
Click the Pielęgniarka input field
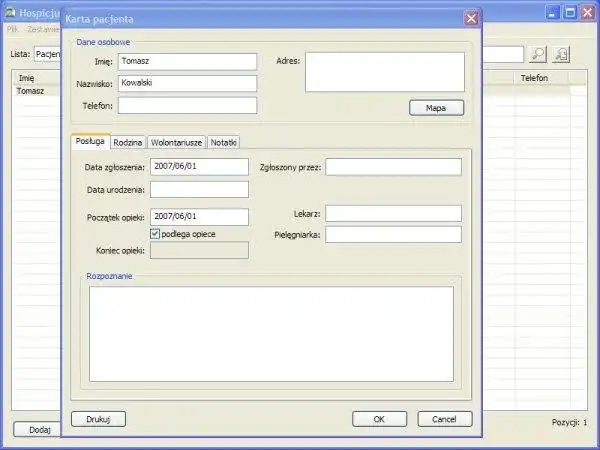pos(393,235)
